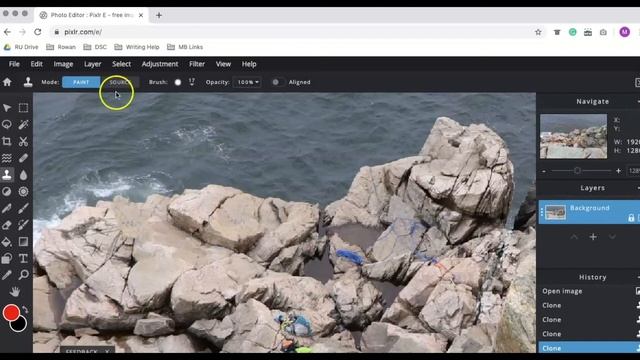The height and width of the screenshot is (360, 640).
Task: Select the Shape tool
Action: [7, 258]
